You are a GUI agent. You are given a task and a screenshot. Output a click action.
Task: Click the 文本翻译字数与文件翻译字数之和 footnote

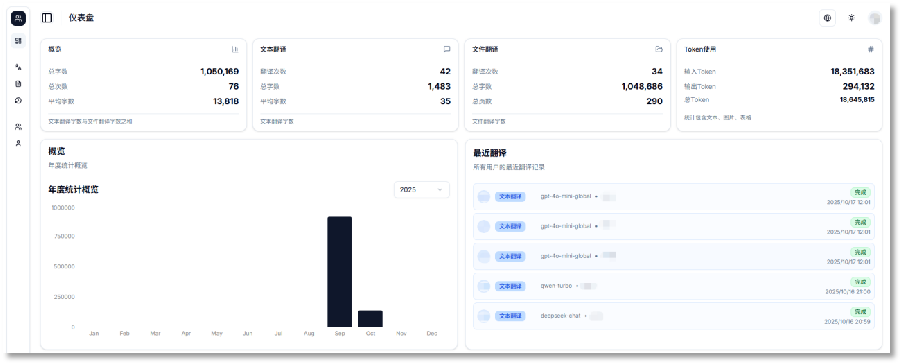91,122
